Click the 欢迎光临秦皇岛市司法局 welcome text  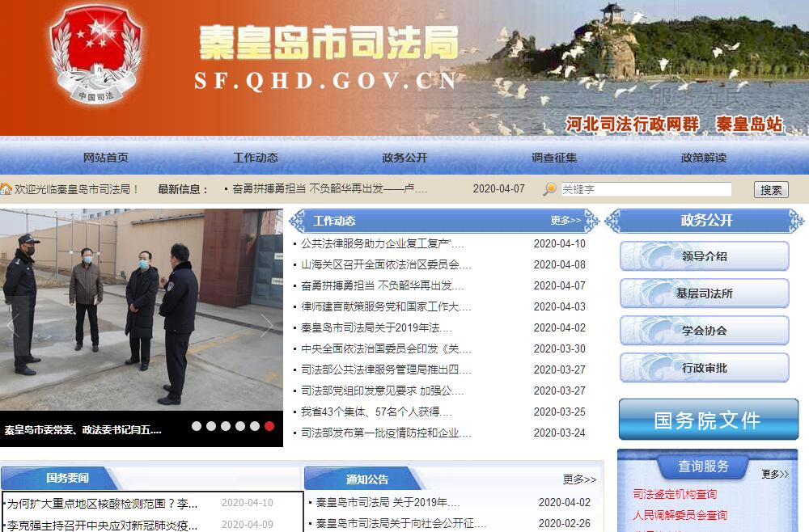(x=78, y=189)
